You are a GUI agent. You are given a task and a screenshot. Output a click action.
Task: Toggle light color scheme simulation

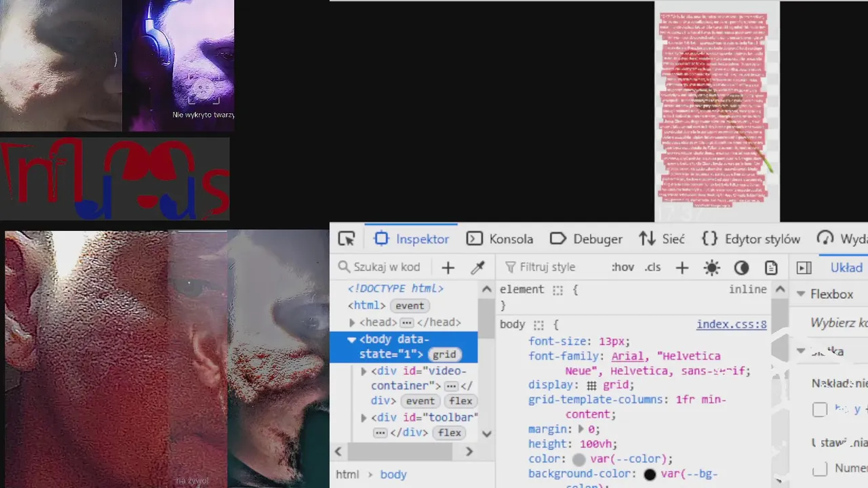711,268
